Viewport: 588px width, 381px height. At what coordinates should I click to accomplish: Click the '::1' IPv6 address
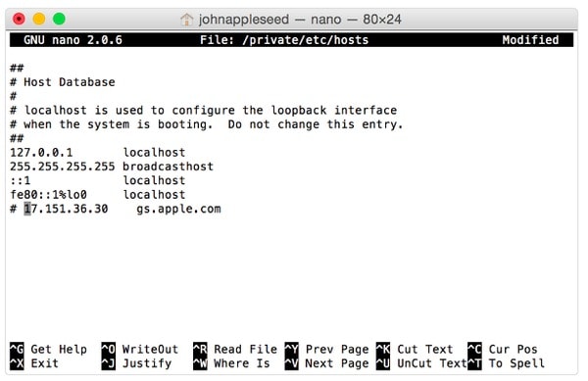pos(21,180)
